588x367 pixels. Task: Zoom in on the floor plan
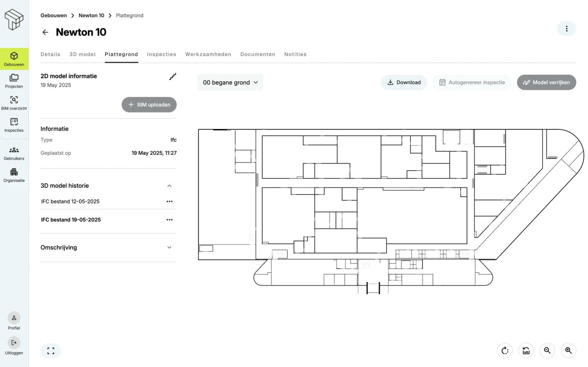pyautogui.click(x=568, y=350)
